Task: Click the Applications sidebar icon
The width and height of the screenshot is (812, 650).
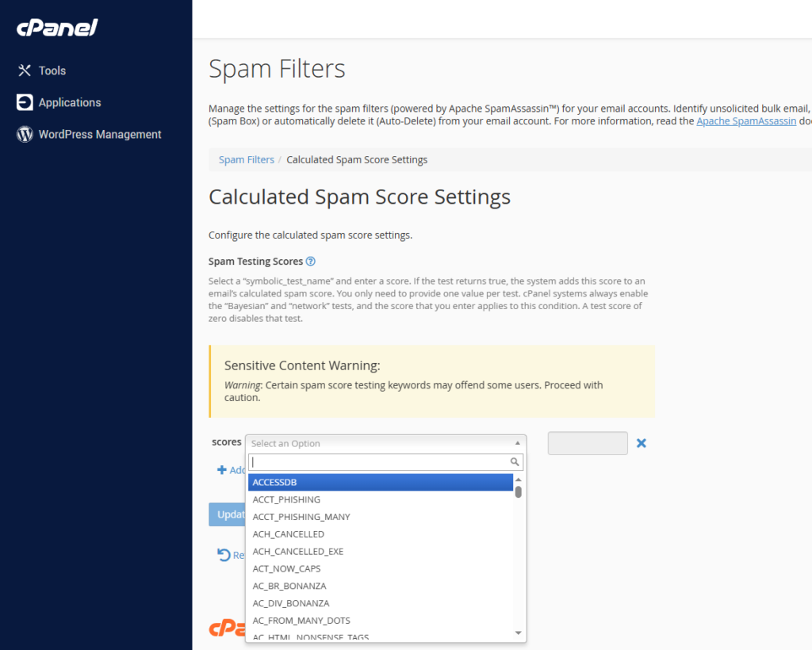Action: 25,102
